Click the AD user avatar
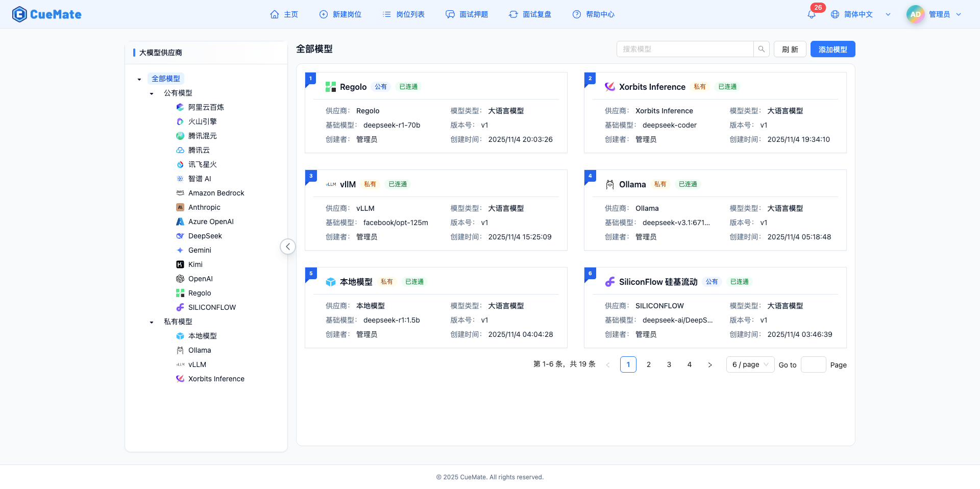The image size is (980, 489). point(915,14)
